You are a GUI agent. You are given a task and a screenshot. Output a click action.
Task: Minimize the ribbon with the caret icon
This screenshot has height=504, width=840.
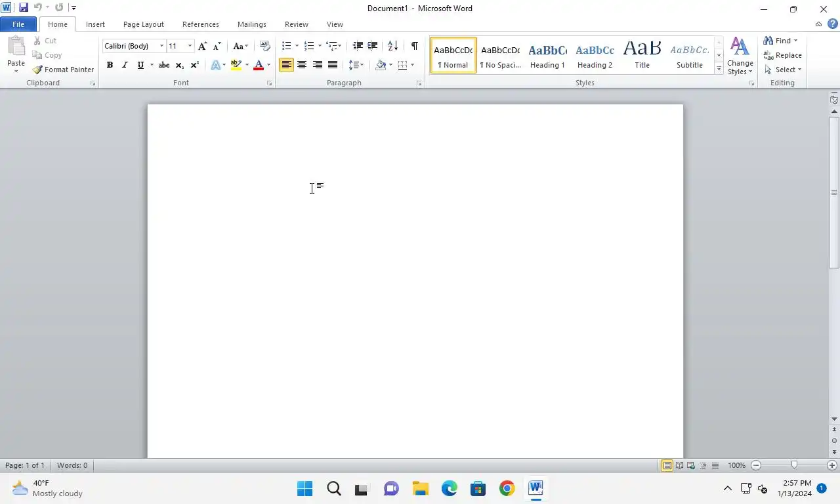click(818, 24)
